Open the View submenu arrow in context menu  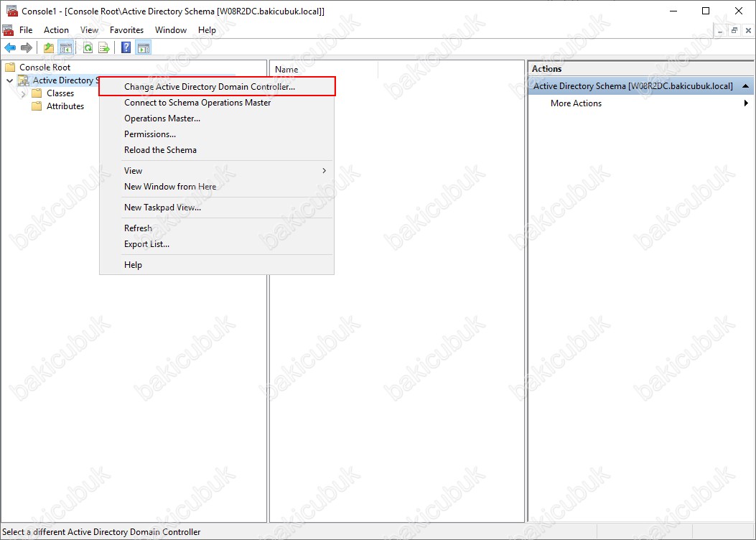pyautogui.click(x=324, y=171)
